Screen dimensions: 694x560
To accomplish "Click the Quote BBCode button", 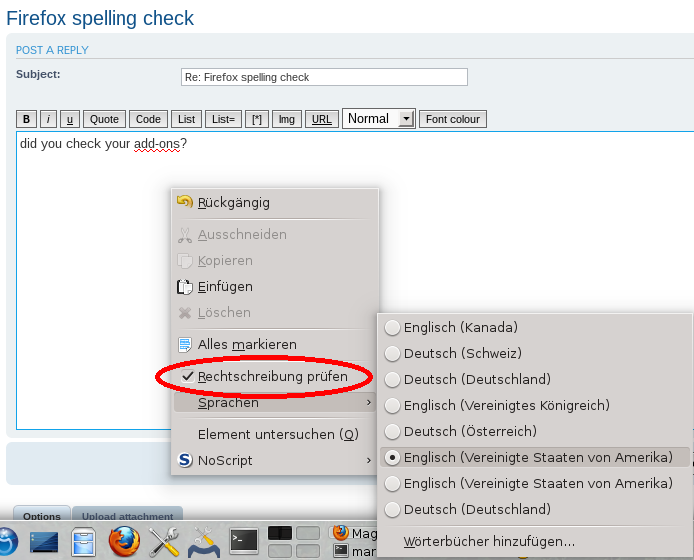I will tap(104, 119).
